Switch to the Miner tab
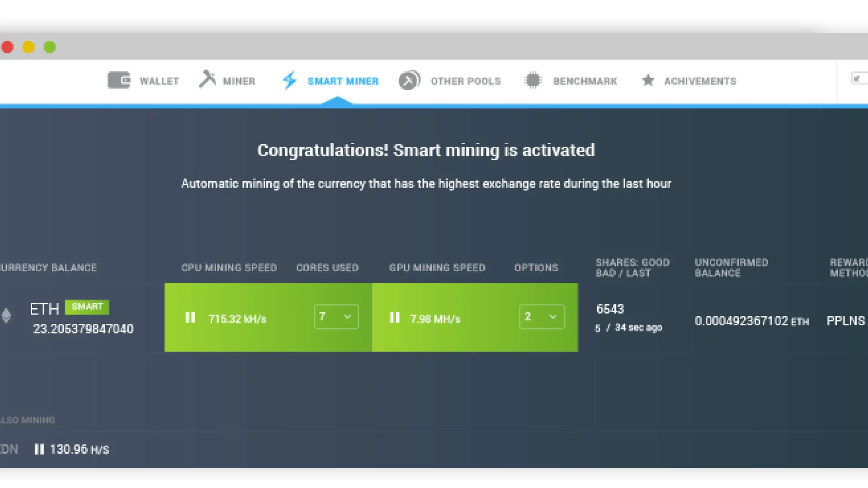This screenshot has width=868, height=488. coord(239,80)
